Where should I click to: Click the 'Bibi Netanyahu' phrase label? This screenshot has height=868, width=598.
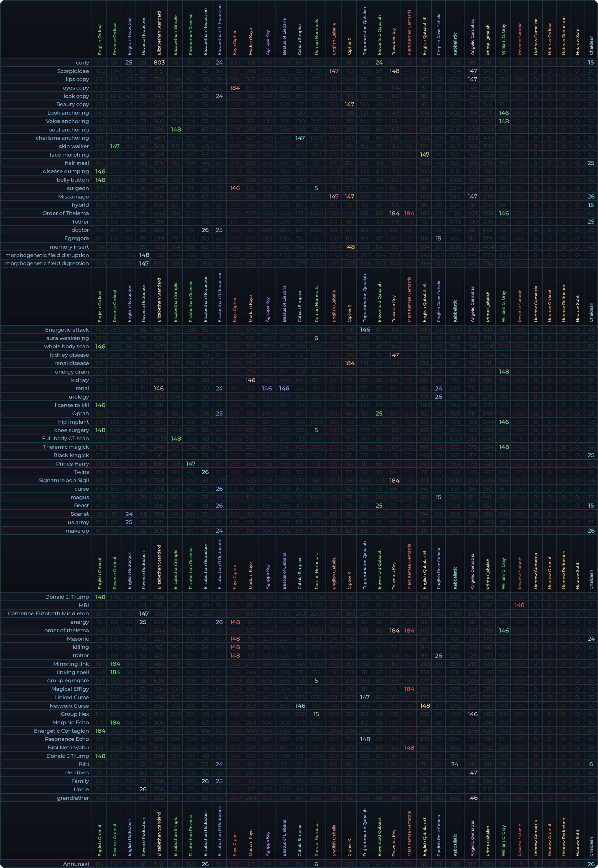click(68, 748)
